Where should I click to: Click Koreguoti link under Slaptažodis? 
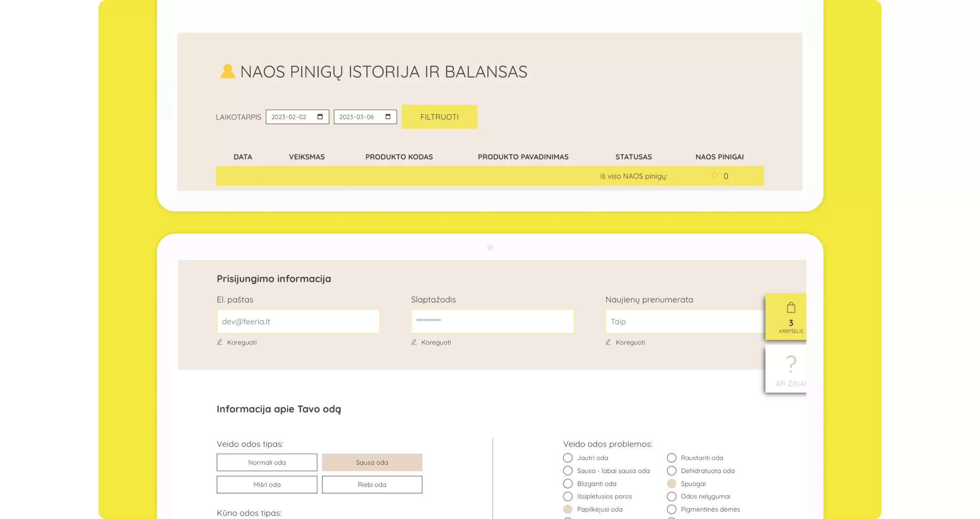click(x=436, y=343)
